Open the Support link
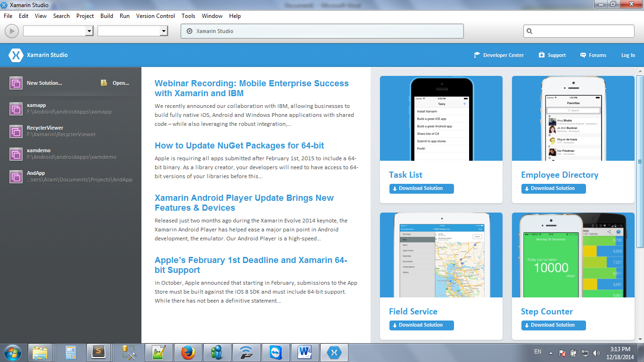This screenshot has width=644, height=362. 557,55
